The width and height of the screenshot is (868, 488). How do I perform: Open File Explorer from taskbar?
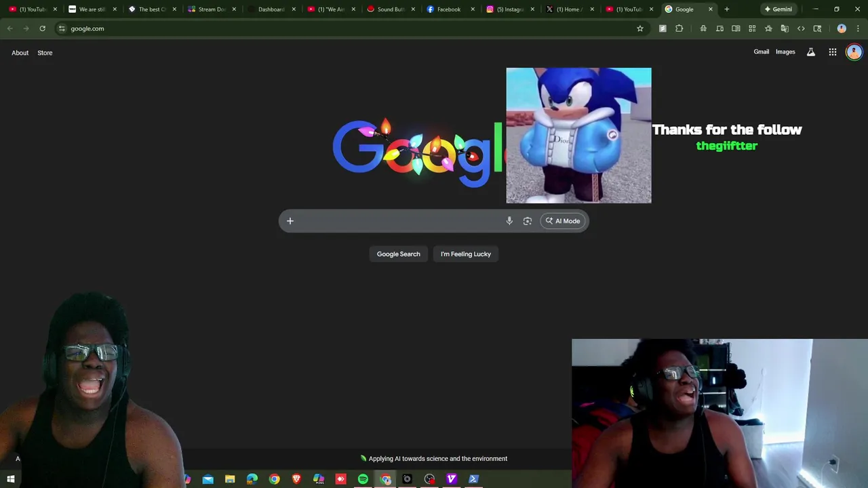tap(230, 479)
